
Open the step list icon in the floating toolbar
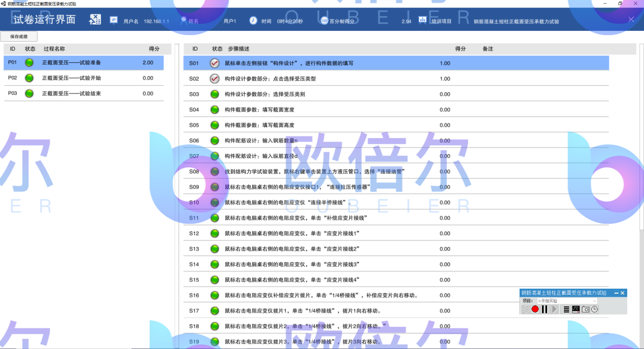pyautogui.click(x=566, y=309)
